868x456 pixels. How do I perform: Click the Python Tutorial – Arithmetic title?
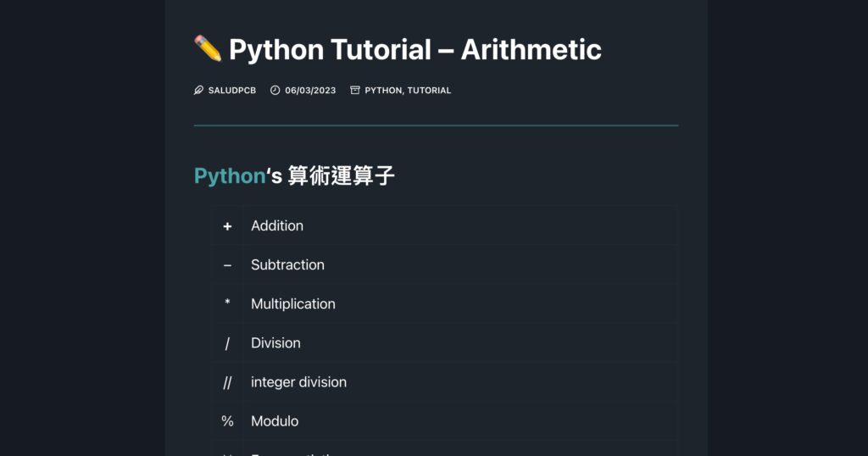point(415,49)
